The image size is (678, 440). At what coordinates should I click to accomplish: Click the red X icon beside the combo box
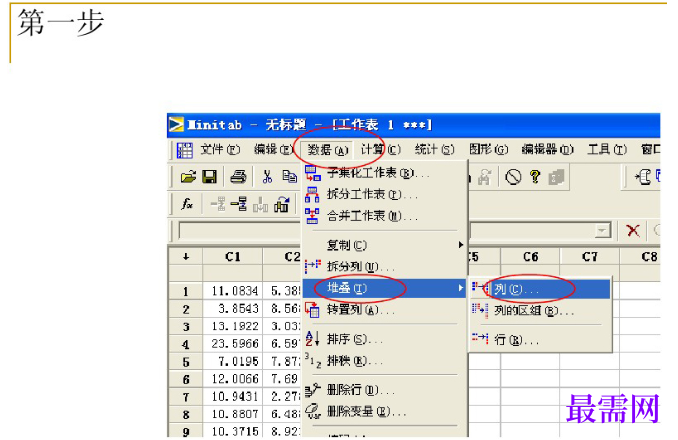pyautogui.click(x=633, y=230)
